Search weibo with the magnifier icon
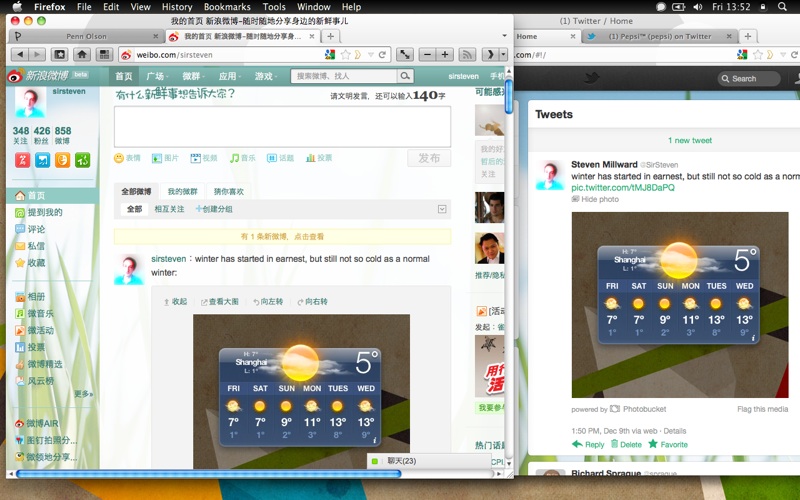 (405, 76)
